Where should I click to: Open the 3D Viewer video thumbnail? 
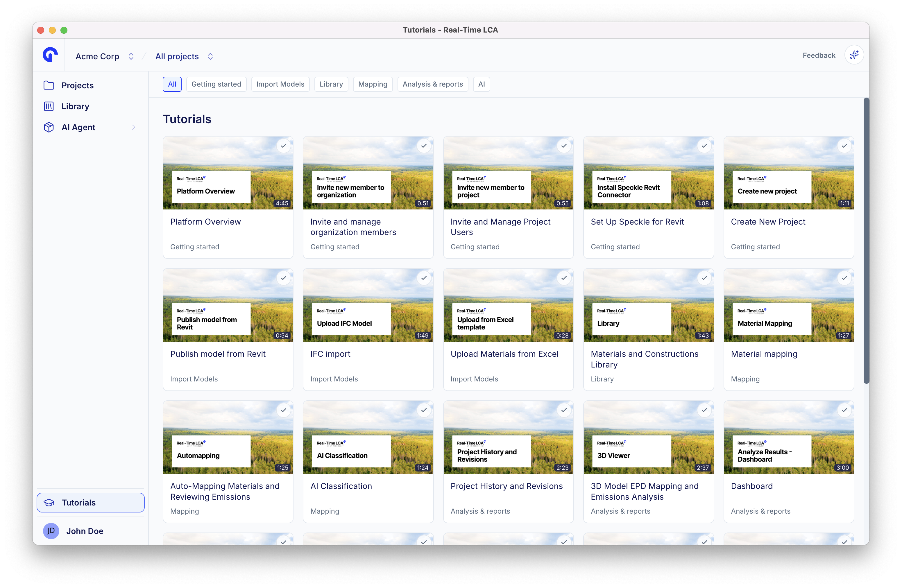click(x=648, y=437)
